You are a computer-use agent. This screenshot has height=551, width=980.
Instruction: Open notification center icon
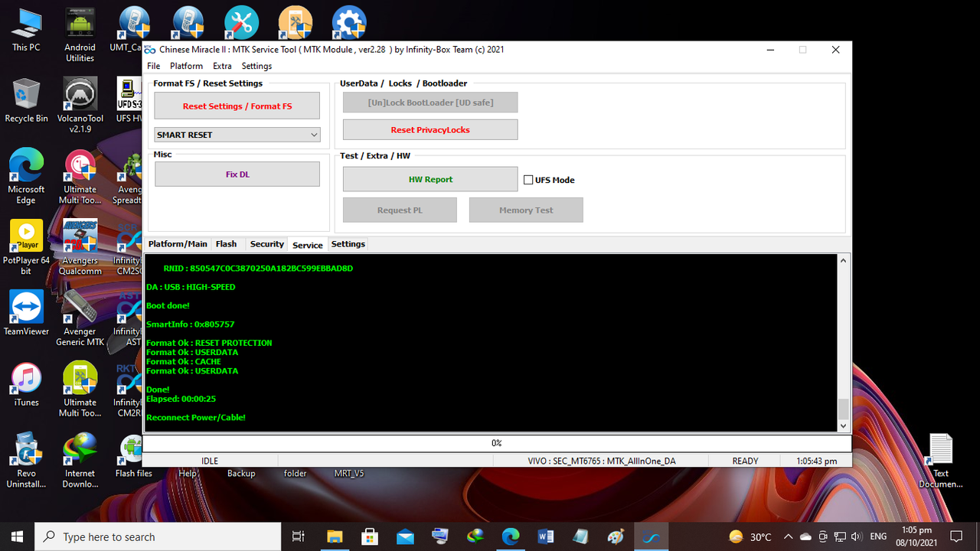tap(956, 536)
